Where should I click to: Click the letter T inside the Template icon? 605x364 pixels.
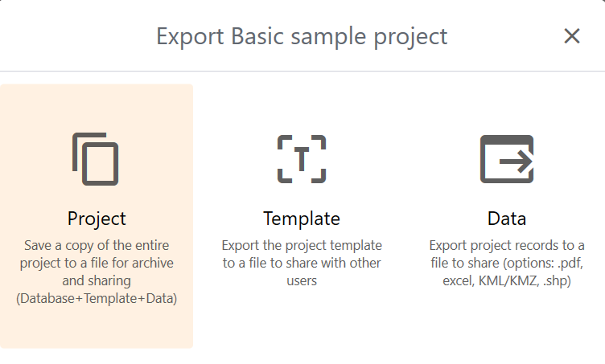[302, 159]
